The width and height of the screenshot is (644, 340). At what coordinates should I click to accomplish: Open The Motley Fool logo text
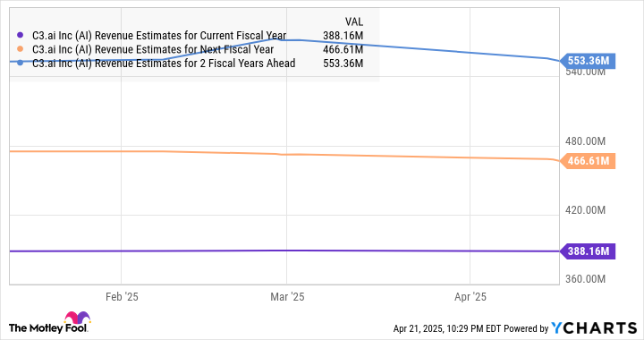[x=47, y=328]
